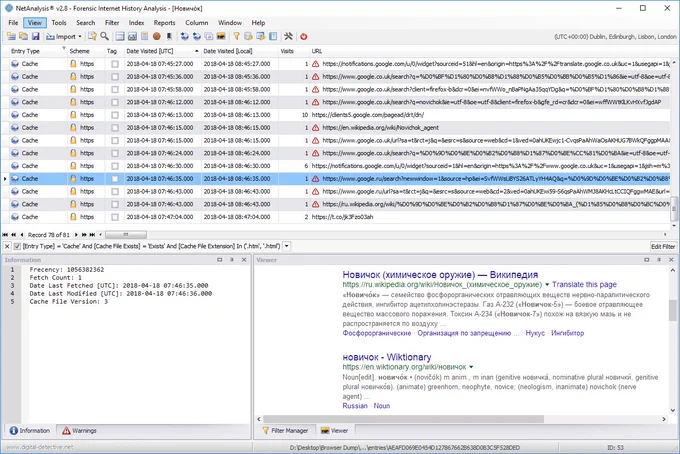Close the Information panel
680x454 pixels.
pyautogui.click(x=244, y=260)
